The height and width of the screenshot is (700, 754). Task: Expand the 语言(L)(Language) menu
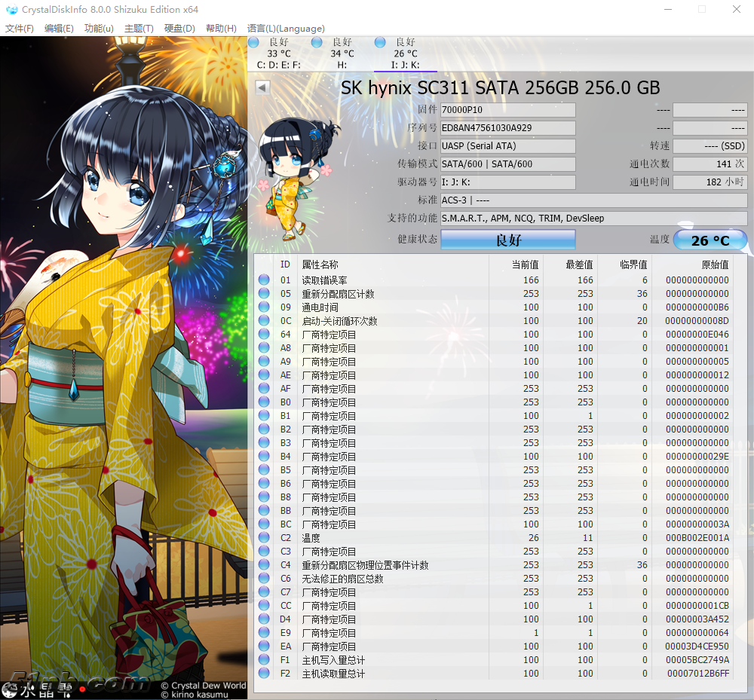point(286,29)
